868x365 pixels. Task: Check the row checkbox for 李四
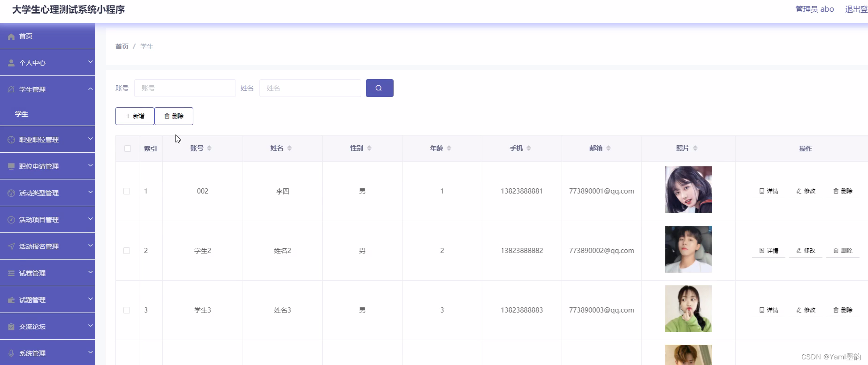point(127,191)
